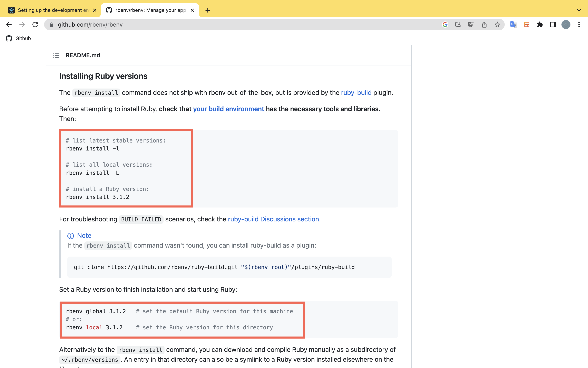Open Chrome's three-dot menu

pos(579,25)
